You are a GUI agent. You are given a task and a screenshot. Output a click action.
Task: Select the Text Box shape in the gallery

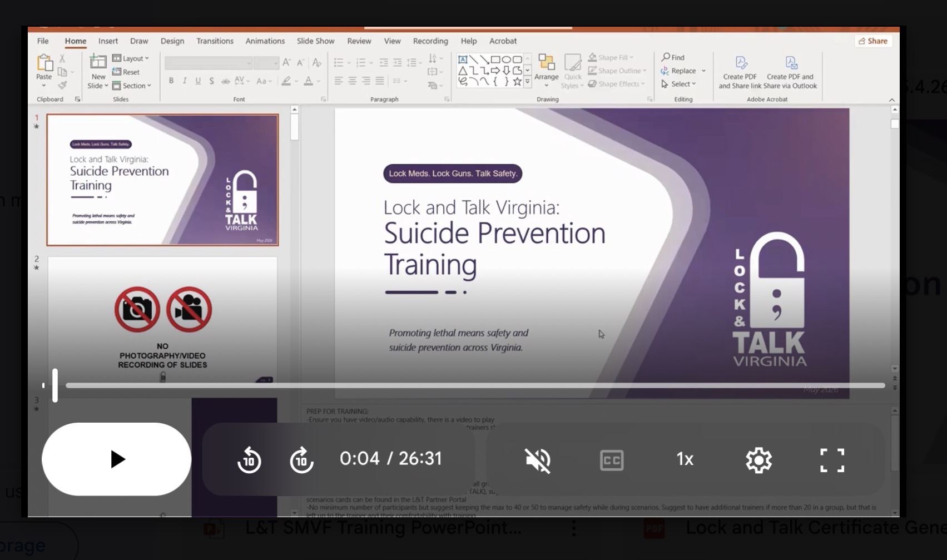(x=463, y=60)
